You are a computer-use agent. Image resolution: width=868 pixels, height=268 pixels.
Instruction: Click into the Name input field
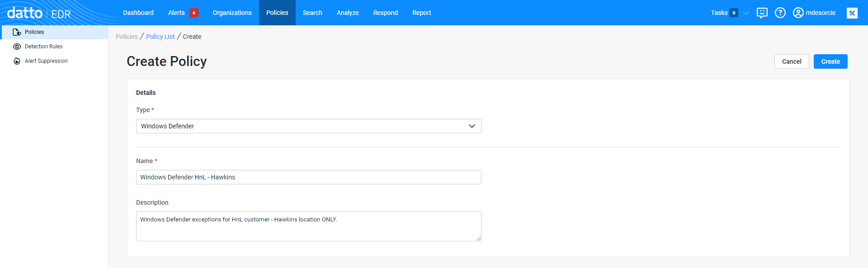(309, 177)
